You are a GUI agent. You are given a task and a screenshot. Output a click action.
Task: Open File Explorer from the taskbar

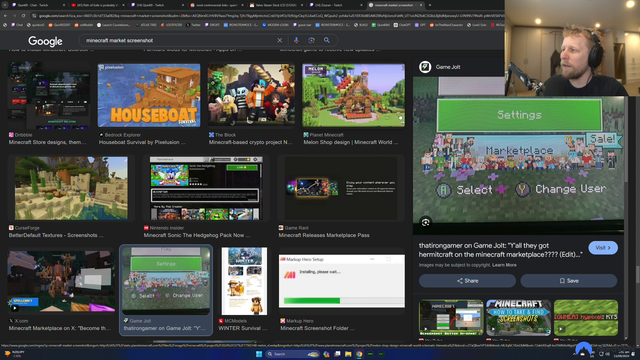pyautogui.click(x=348, y=354)
